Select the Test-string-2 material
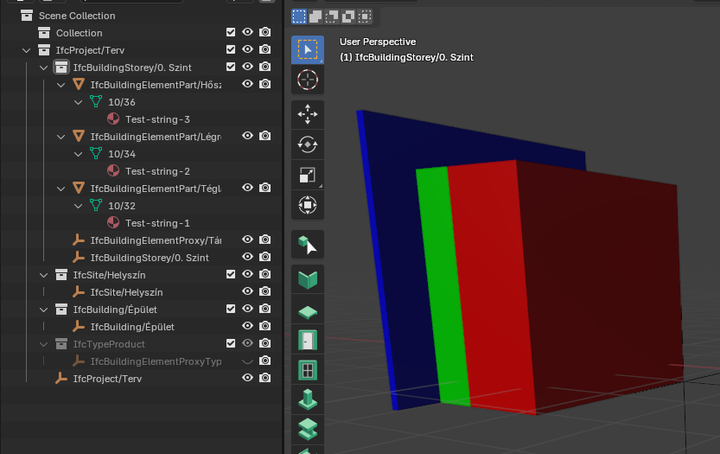720x454 pixels. pyautogui.click(x=158, y=171)
